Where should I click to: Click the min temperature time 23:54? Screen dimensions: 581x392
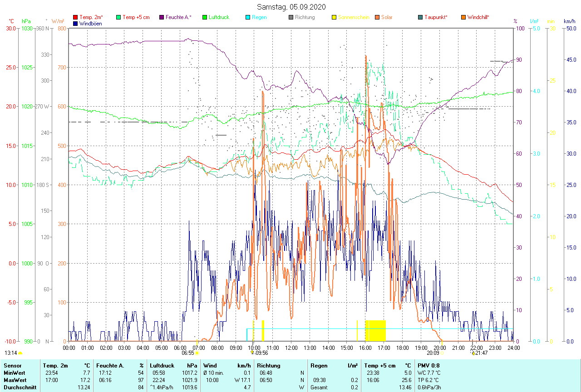coord(51,373)
